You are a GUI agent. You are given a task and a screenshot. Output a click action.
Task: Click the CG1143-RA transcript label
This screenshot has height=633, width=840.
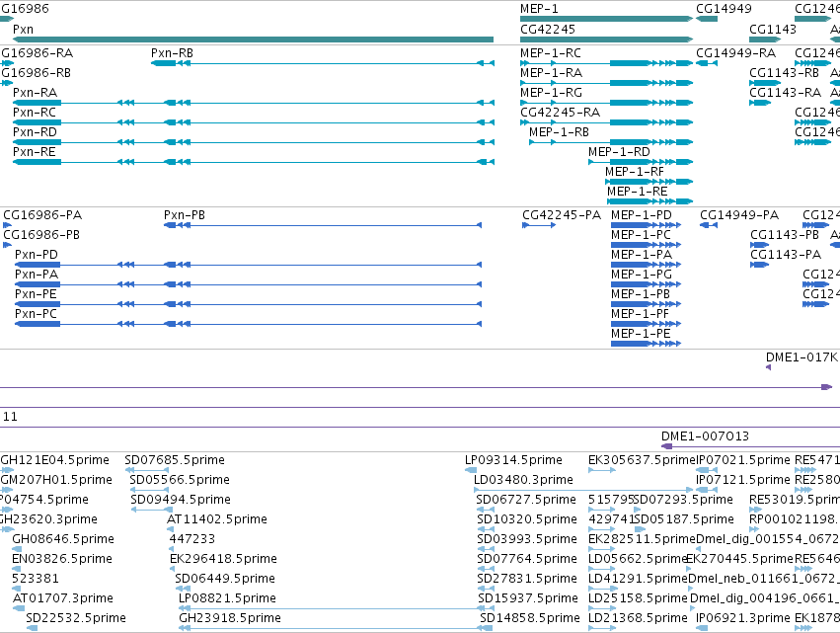coord(786,93)
